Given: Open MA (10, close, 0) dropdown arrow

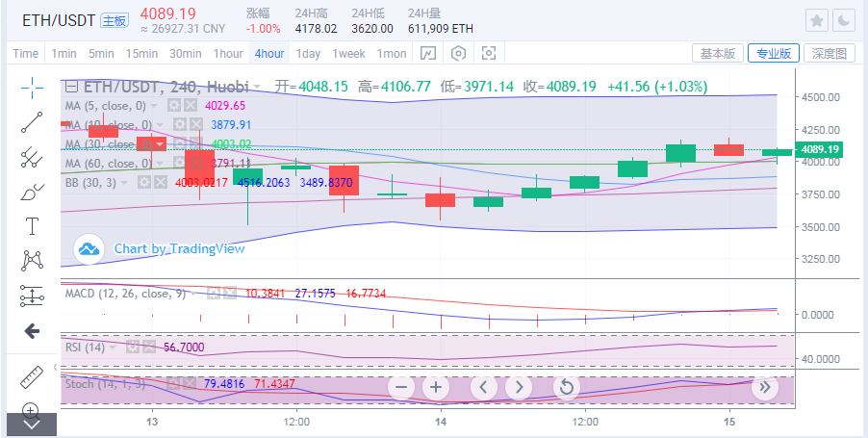Looking at the screenshot, I should tap(160, 125).
